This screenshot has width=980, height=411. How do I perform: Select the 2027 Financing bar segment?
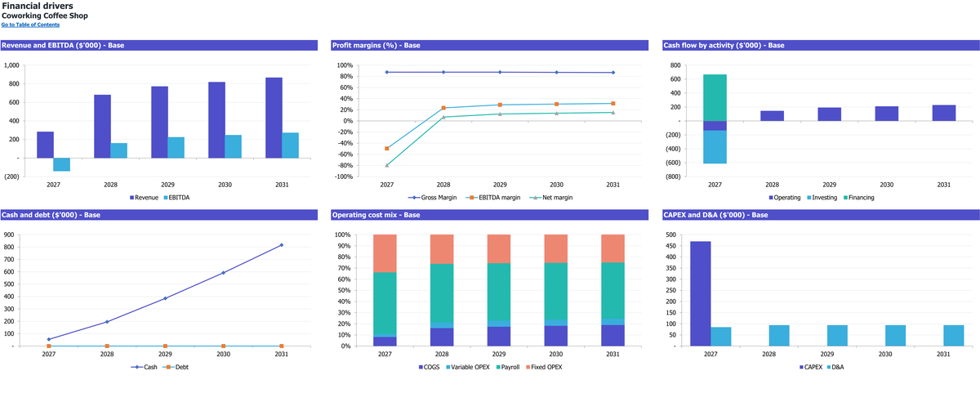[x=715, y=97]
